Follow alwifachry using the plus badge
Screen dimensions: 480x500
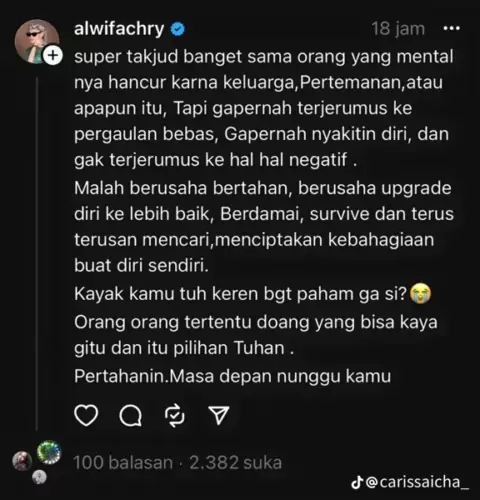click(53, 55)
